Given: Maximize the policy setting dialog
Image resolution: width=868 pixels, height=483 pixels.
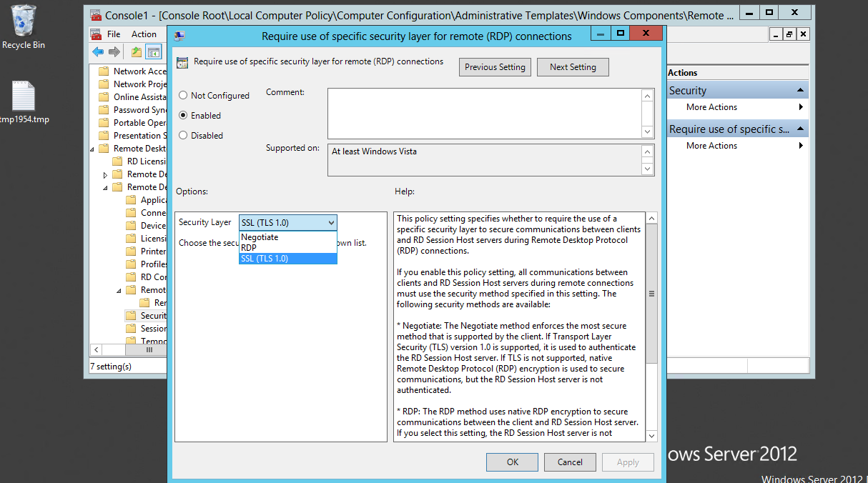Looking at the screenshot, I should [621, 33].
